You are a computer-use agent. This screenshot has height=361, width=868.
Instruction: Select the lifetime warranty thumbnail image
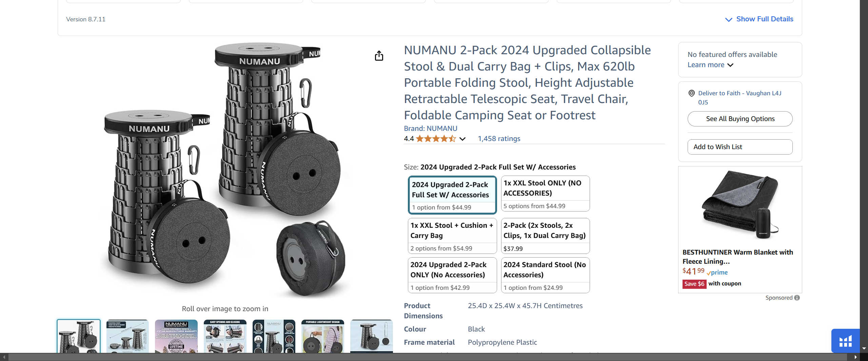pos(176,336)
